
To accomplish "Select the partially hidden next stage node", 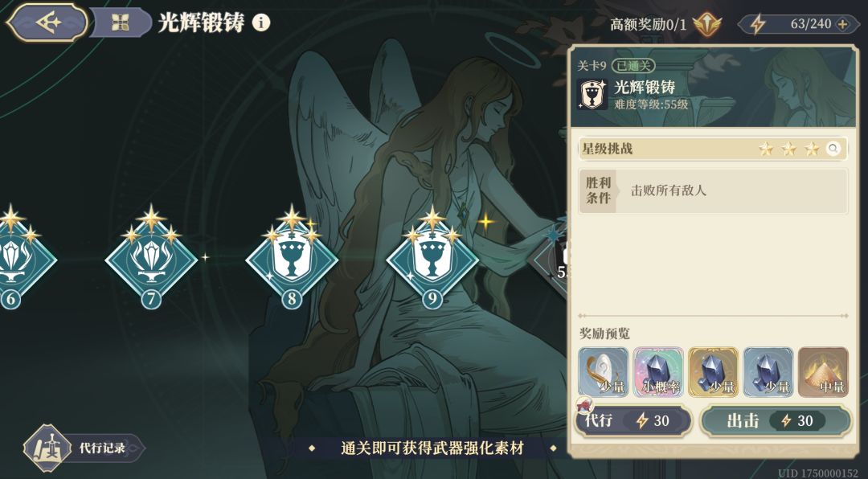I will [551, 260].
